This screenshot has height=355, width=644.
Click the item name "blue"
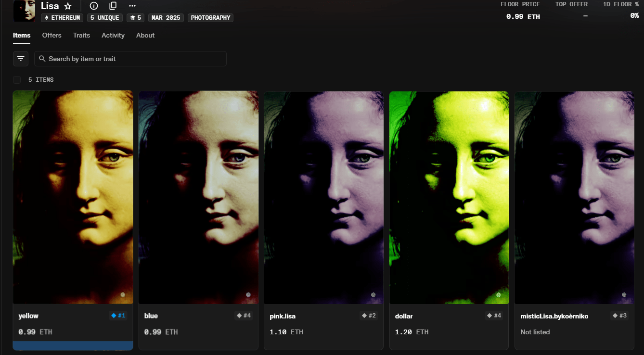click(x=151, y=316)
